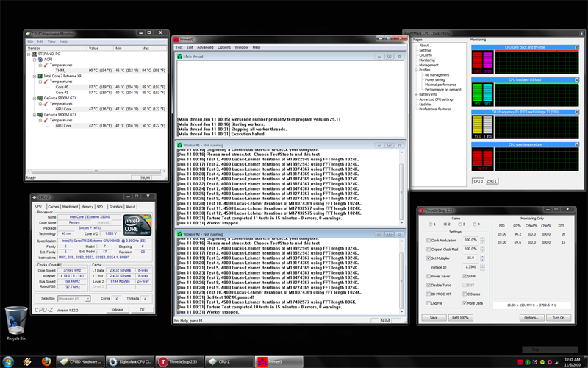Expand the Battery info node in RightMark
Viewport: 588px width, 368px height.
click(416, 95)
